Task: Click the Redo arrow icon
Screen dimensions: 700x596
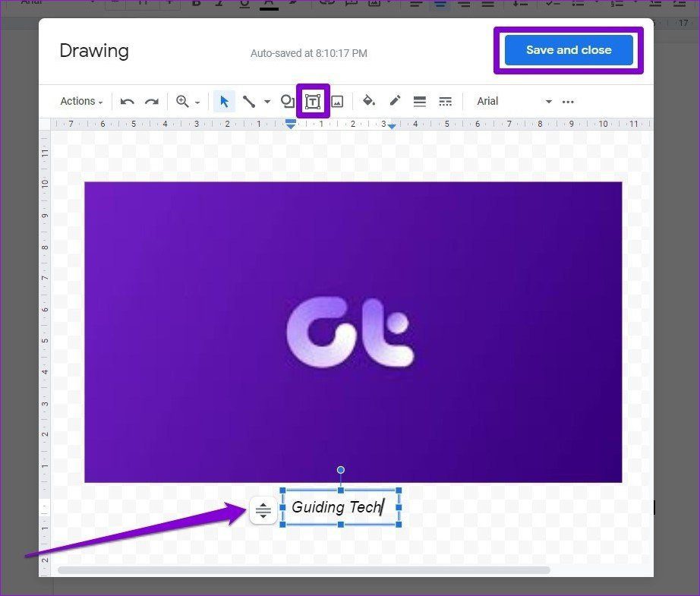Action: tap(152, 102)
